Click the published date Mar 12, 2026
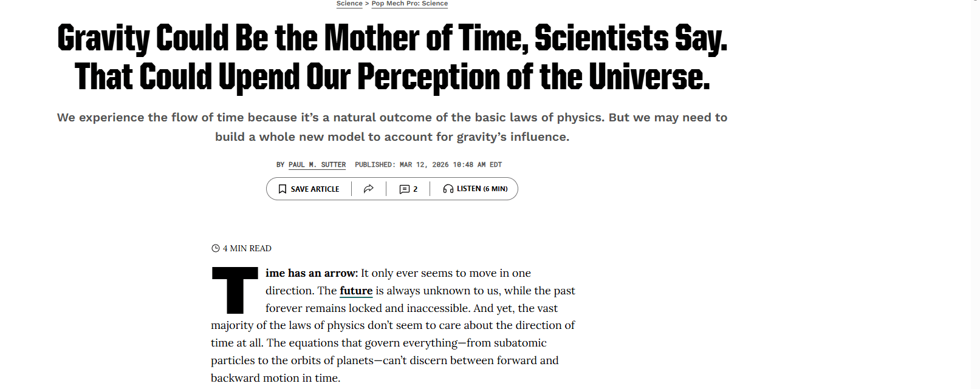 pos(450,164)
